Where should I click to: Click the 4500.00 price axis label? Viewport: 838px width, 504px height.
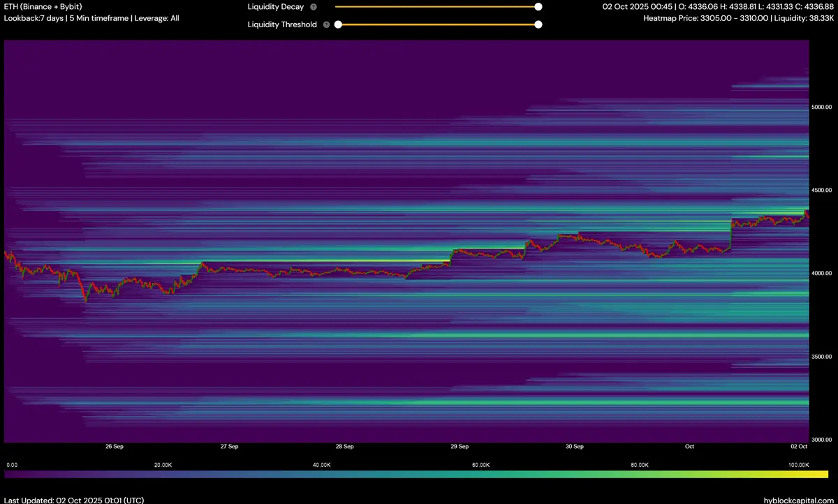tap(821, 191)
